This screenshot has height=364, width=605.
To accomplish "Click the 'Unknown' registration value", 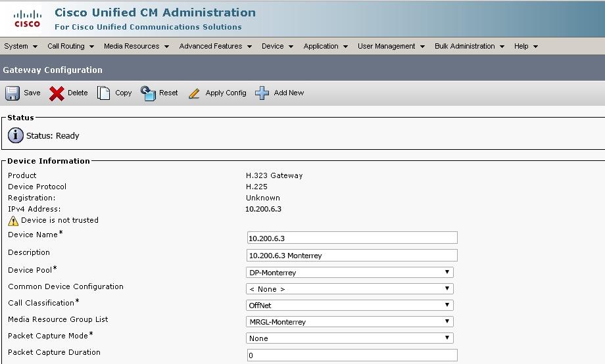I will click(x=263, y=198).
